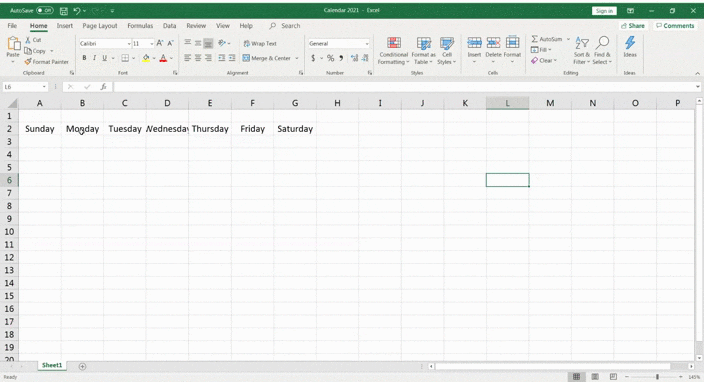Screen dimensions: 704x382
Task: Click the Clear eraser button
Action: click(x=543, y=61)
